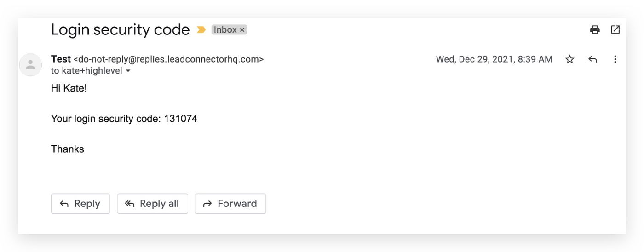Click the email's date and time stamp
644x252 pixels.
pos(494,59)
